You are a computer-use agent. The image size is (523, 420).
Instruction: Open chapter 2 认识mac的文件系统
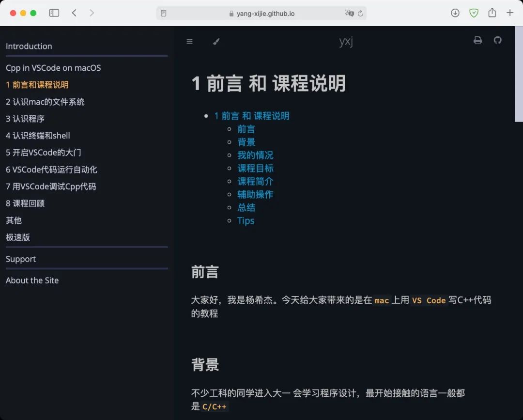tap(45, 102)
